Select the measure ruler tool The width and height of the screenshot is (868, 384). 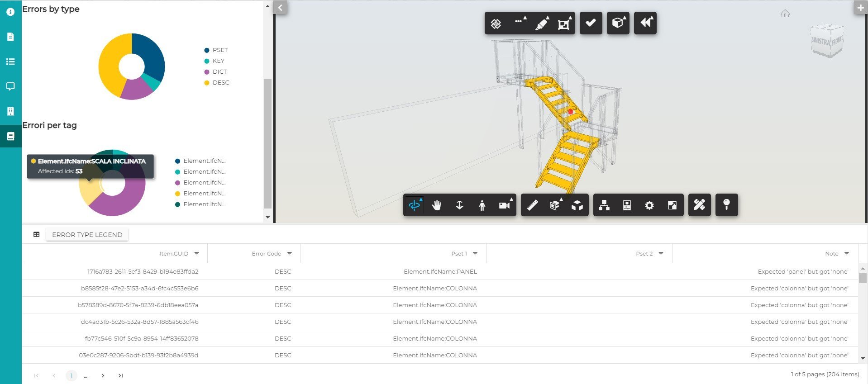[533, 205]
